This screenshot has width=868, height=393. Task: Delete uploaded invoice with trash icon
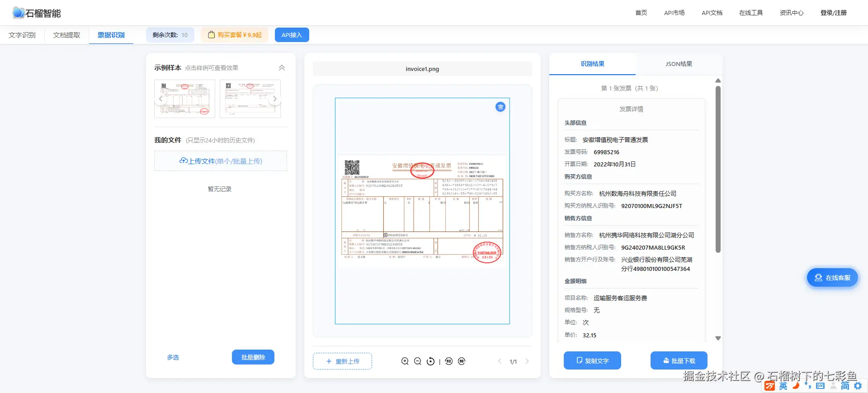click(x=500, y=107)
